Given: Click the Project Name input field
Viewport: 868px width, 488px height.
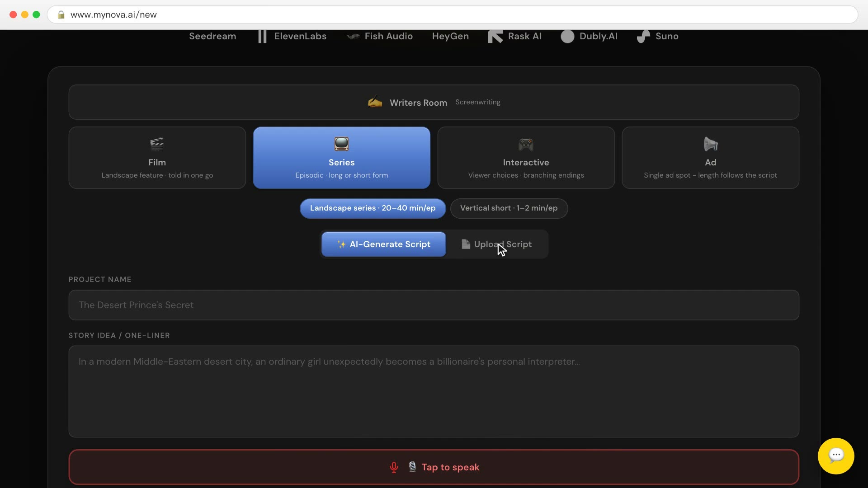Looking at the screenshot, I should tap(434, 305).
